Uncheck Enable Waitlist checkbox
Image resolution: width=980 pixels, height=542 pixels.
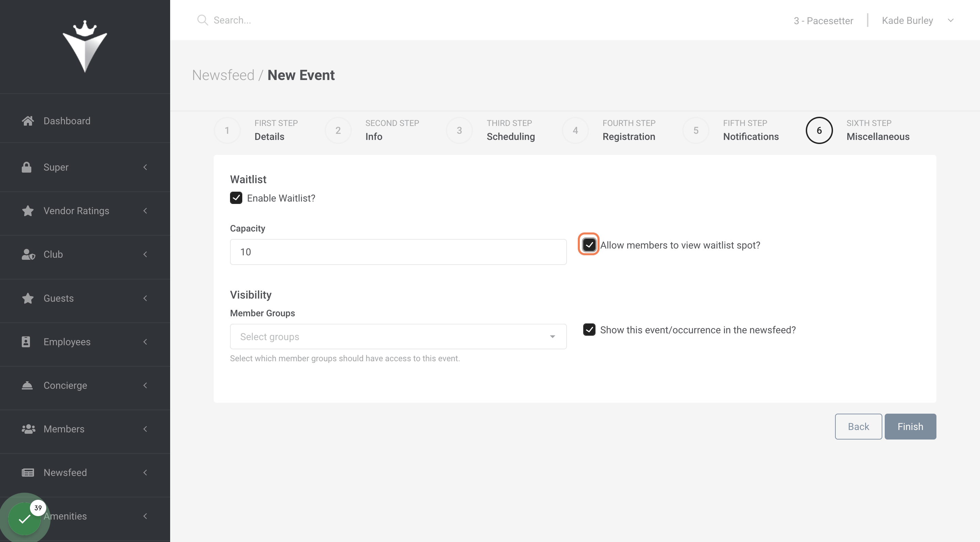[x=236, y=198]
